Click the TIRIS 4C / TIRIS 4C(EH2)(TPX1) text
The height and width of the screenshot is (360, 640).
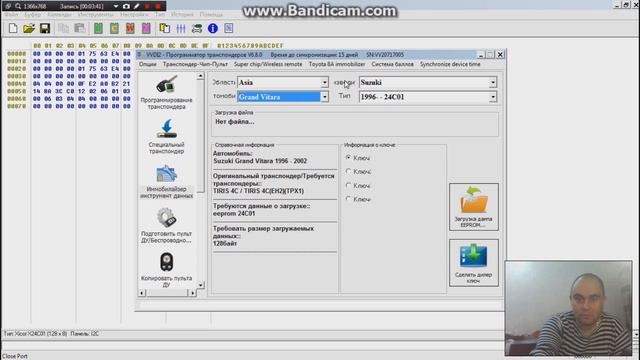pyautogui.click(x=258, y=191)
